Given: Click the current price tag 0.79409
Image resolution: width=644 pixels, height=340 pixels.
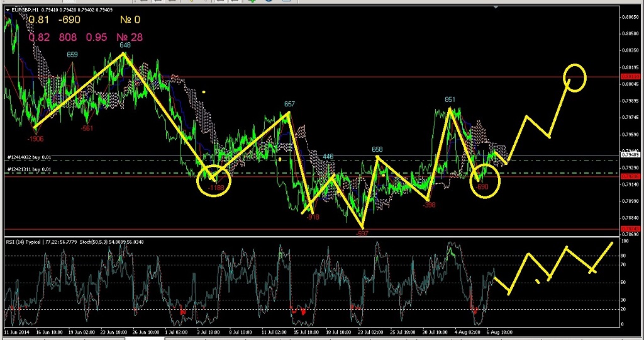Looking at the screenshot, I should [630, 155].
